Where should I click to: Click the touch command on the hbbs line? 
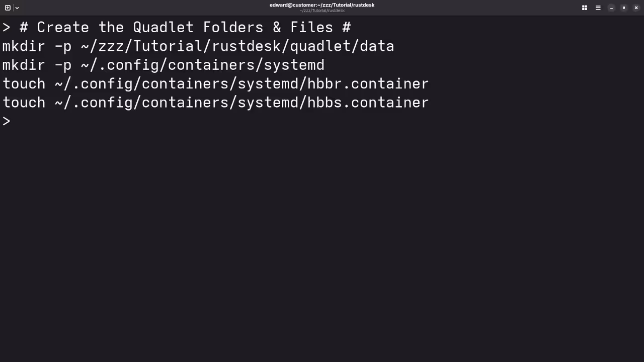[24, 103]
